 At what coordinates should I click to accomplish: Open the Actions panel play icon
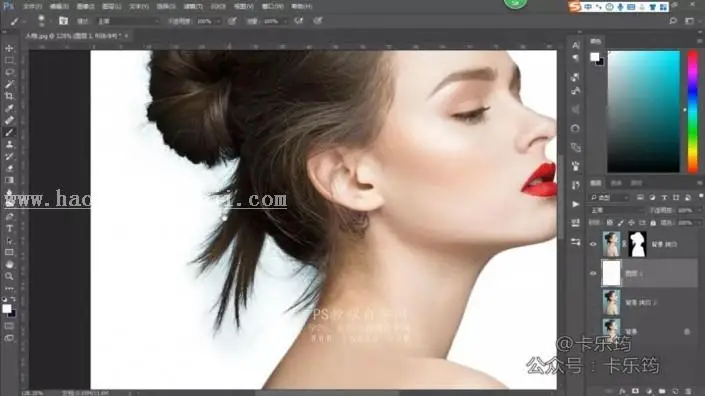(x=576, y=204)
